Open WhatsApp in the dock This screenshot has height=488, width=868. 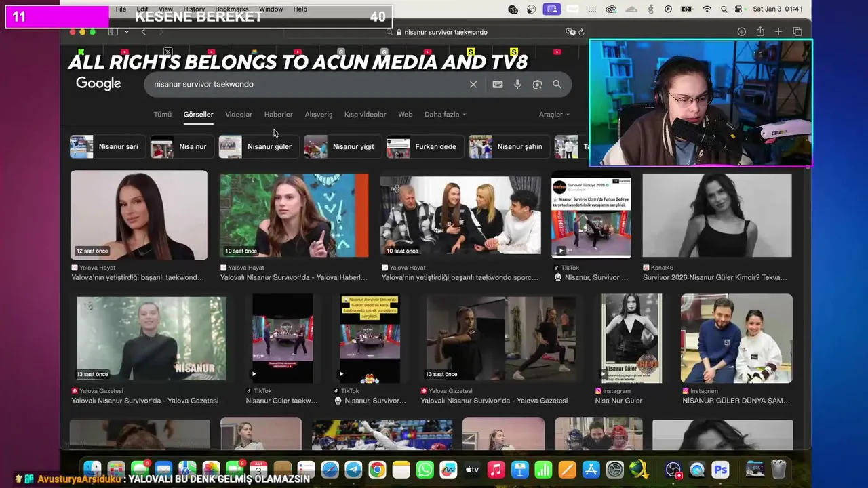[x=425, y=470]
